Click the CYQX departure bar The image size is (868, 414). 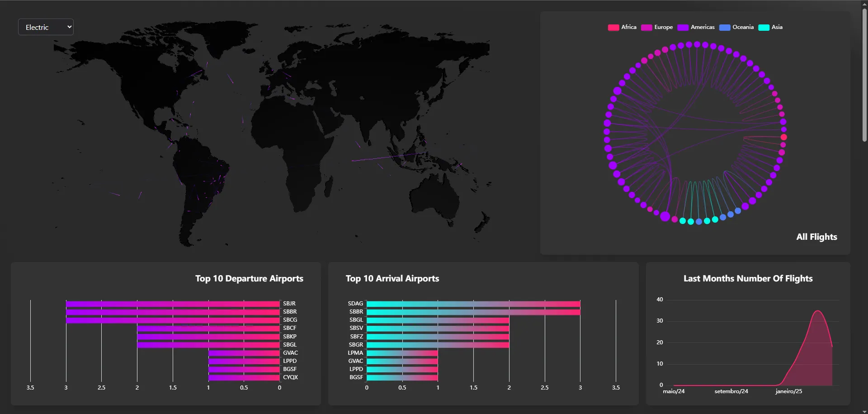(x=244, y=377)
